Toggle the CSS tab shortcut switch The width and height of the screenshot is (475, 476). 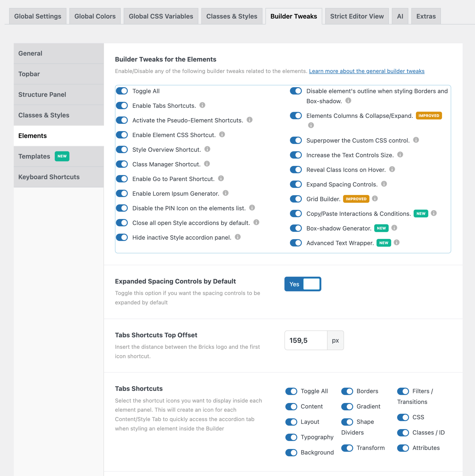(x=403, y=417)
